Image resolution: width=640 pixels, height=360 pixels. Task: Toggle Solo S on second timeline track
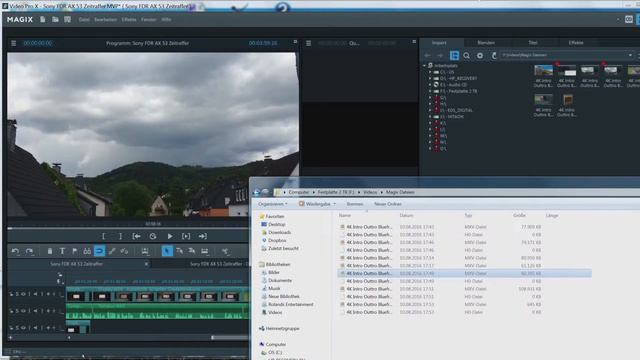17,311
